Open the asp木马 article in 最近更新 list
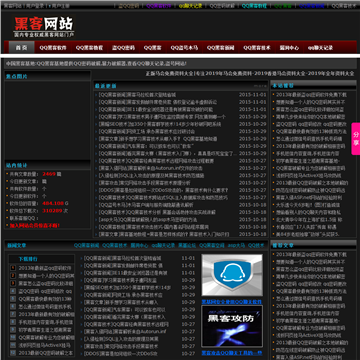The height and width of the screenshot is (360, 360). click(148, 219)
